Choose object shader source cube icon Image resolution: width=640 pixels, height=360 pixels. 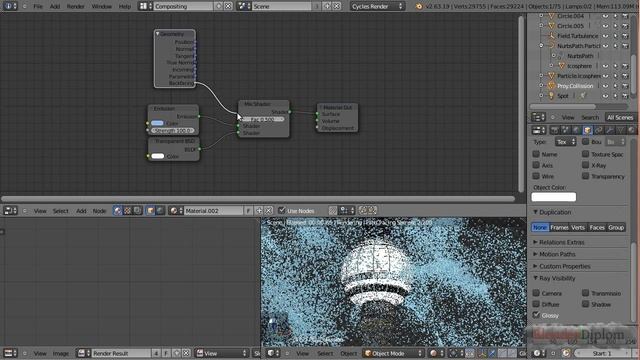[x=151, y=211]
